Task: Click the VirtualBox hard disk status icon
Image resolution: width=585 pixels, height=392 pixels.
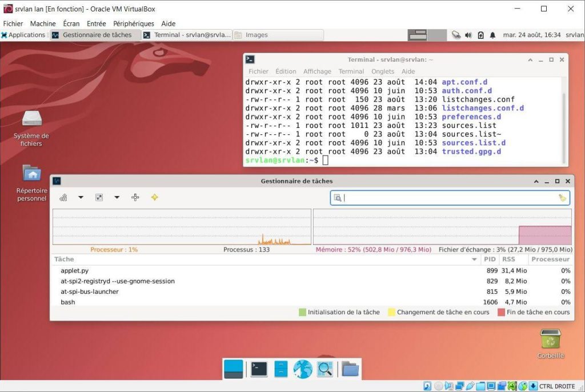Action: (x=427, y=386)
